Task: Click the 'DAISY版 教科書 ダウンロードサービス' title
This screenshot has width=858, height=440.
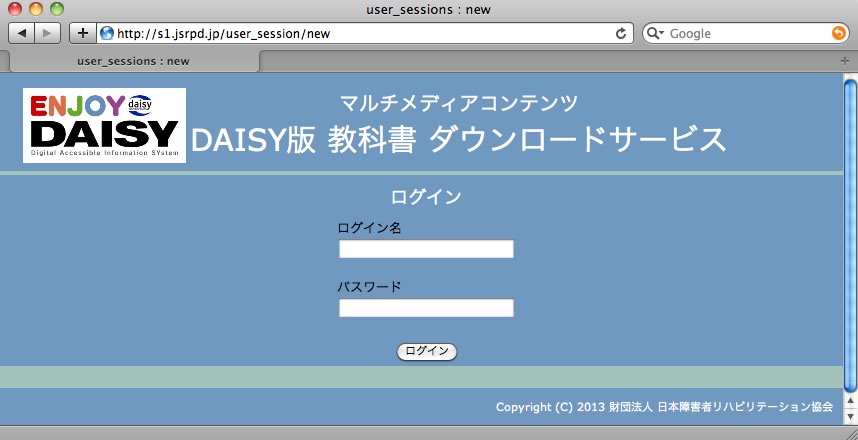Action: (459, 140)
